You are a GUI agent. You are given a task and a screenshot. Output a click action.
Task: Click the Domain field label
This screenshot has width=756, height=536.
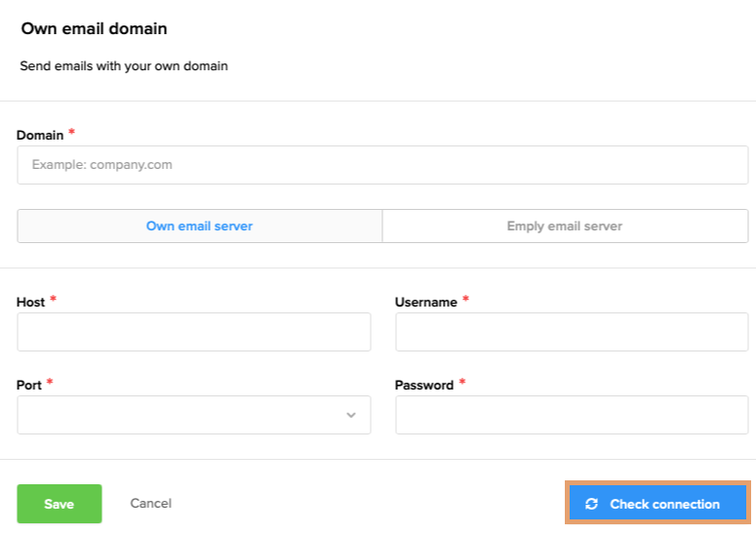[40, 136]
